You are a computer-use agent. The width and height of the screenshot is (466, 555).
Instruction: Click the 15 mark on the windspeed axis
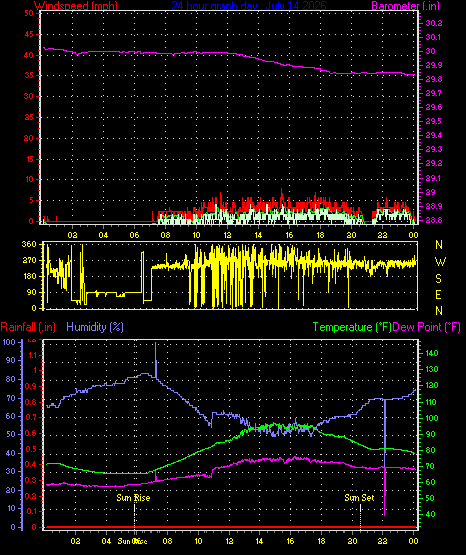[29, 159]
